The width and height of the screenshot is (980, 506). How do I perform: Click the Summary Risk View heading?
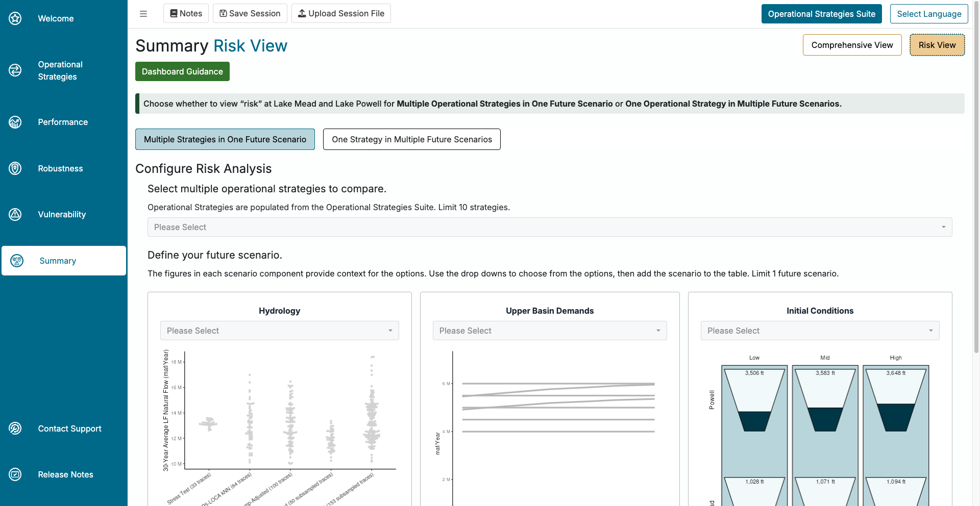click(x=211, y=46)
